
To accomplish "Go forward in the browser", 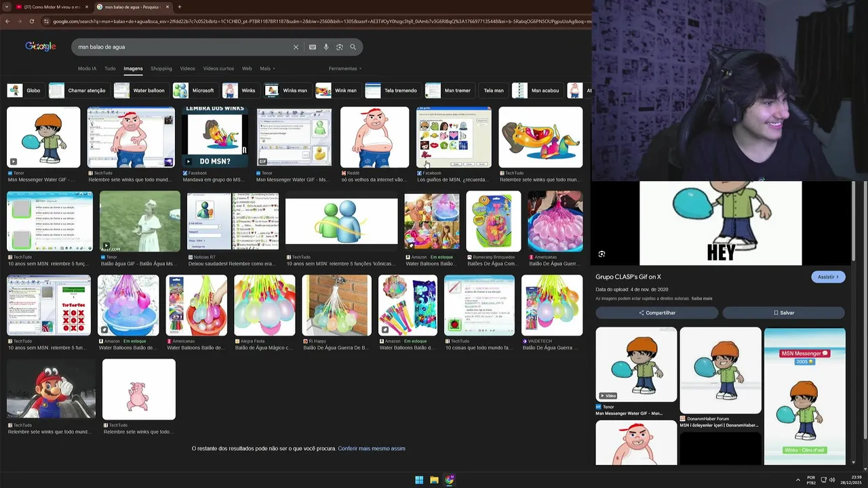I will pyautogui.click(x=20, y=21).
